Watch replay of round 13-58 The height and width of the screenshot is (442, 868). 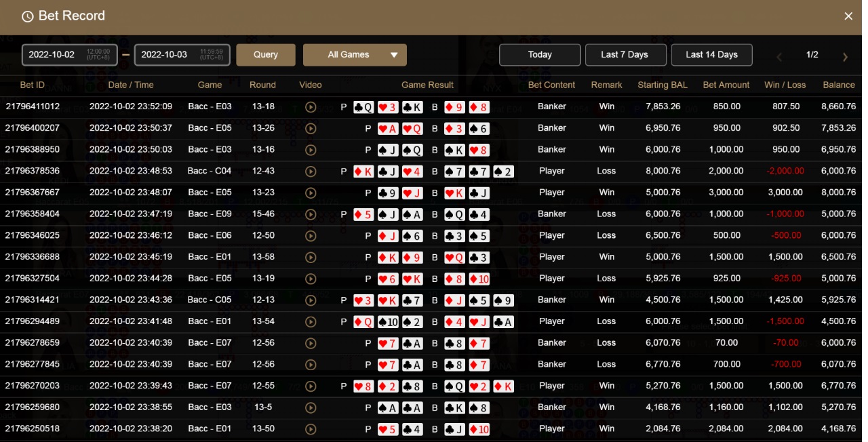311,257
